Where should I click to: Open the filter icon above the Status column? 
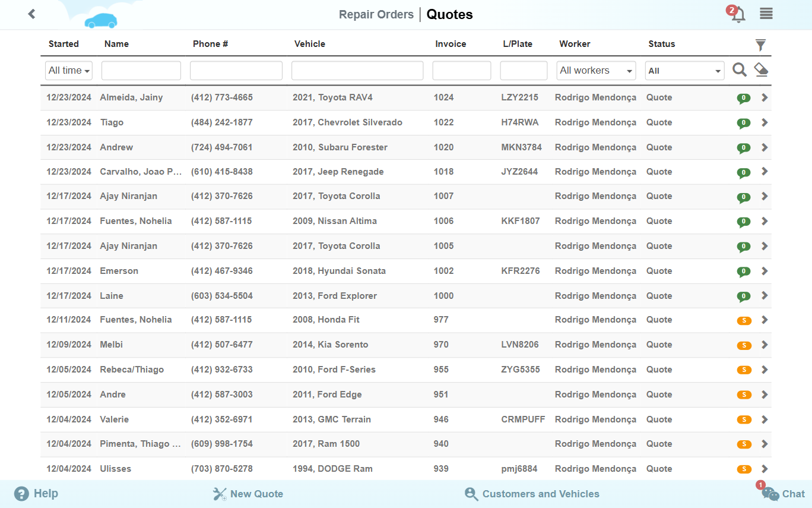click(760, 45)
